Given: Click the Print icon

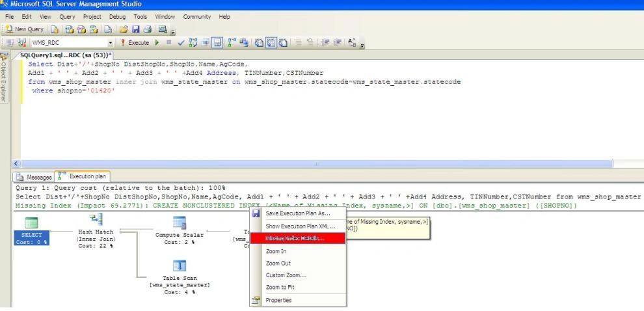Looking at the screenshot, I should [x=148, y=29].
